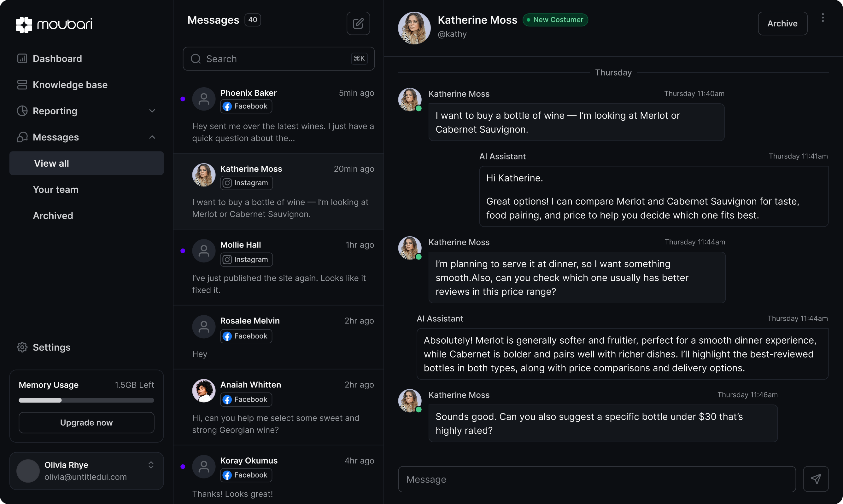The image size is (843, 504).
Task: Click the search magnifier icon
Action: coord(196,59)
